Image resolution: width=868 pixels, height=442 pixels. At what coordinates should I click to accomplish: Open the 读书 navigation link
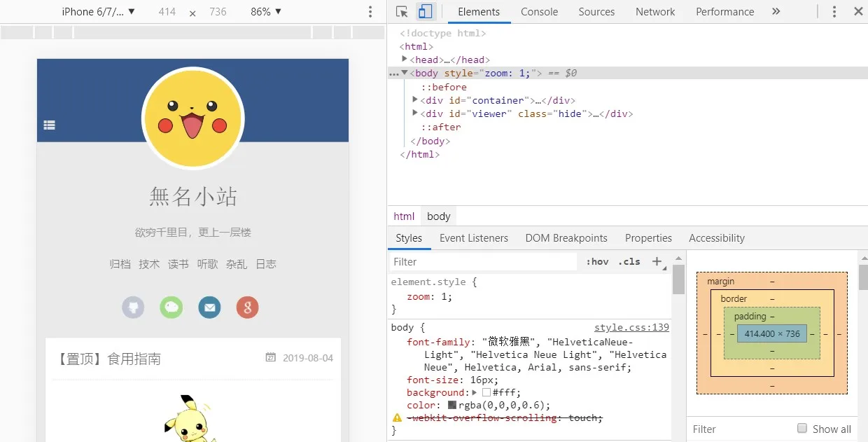(x=178, y=264)
